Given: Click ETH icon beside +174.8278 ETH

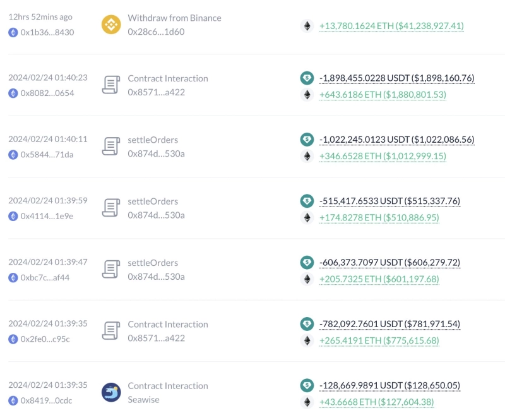Looking at the screenshot, I should [x=307, y=218].
